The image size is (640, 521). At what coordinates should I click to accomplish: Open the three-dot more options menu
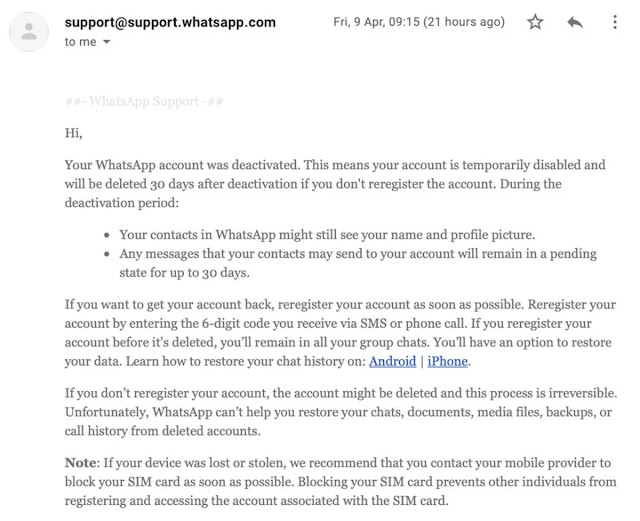(615, 22)
